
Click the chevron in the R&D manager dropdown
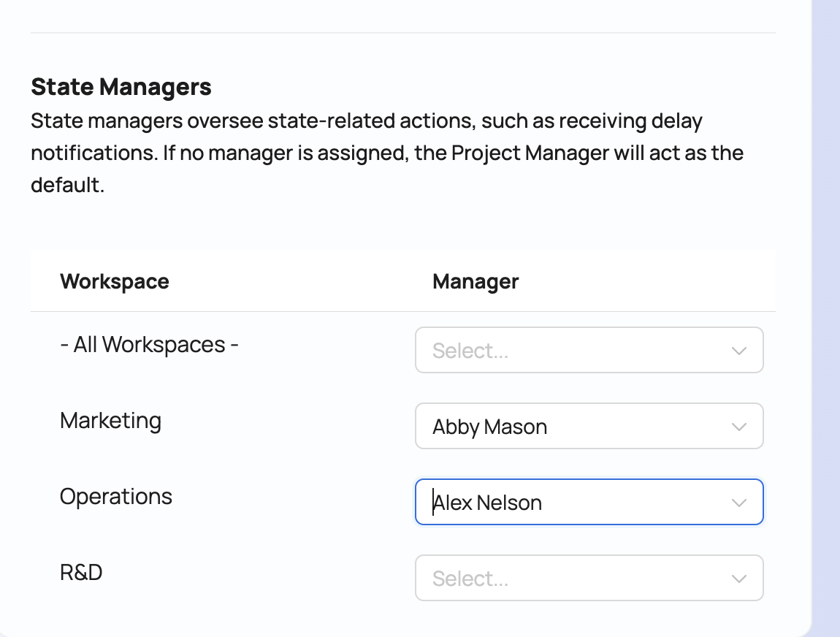coord(738,579)
